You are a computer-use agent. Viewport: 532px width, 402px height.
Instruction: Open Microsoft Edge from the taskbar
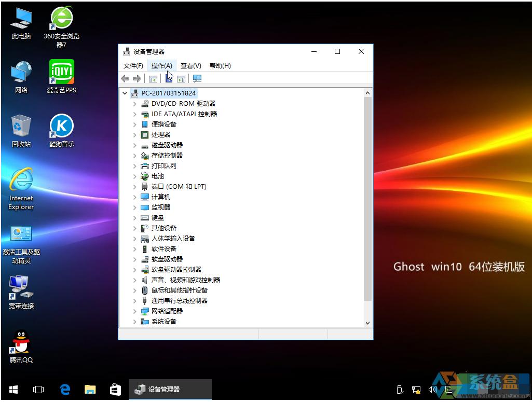click(65, 390)
